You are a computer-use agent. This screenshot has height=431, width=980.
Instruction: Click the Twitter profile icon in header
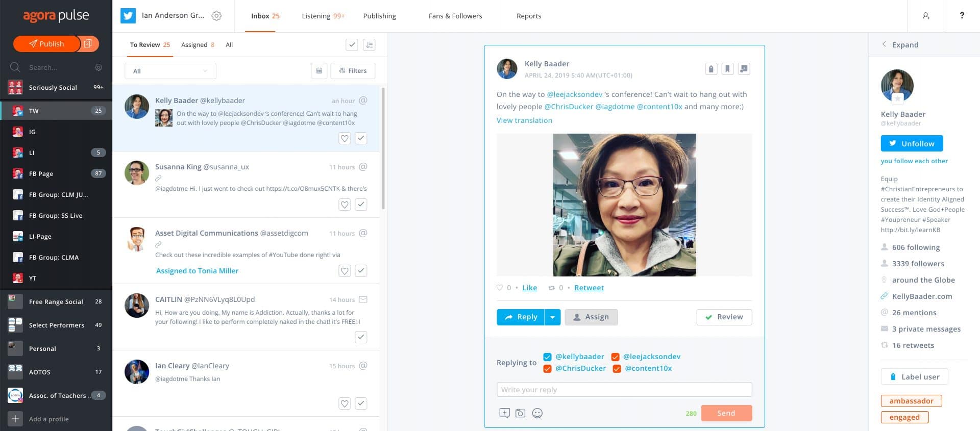coord(128,16)
